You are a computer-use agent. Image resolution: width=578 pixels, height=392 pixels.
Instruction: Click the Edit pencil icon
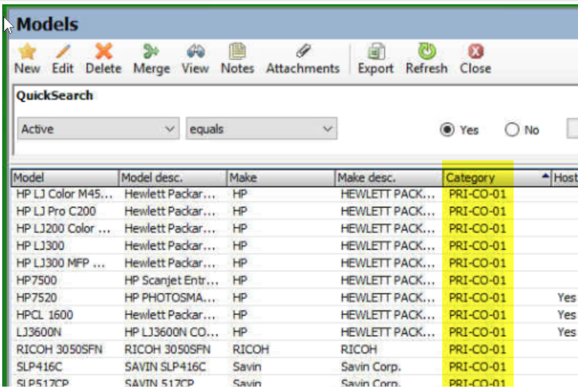coord(63,51)
